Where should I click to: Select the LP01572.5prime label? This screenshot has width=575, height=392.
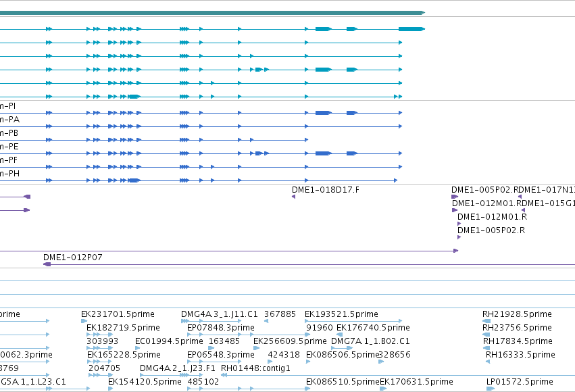[x=520, y=382]
